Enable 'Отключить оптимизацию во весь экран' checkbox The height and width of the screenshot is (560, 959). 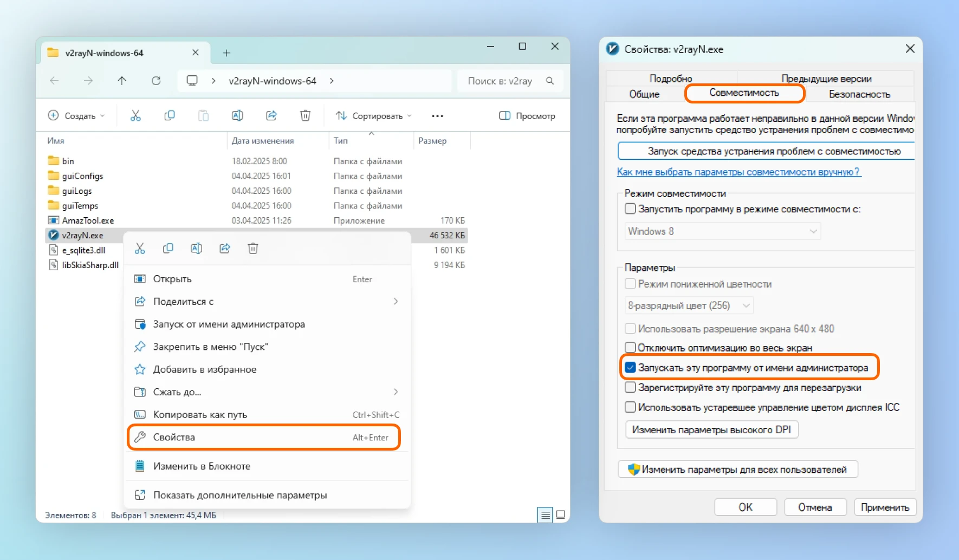pos(630,348)
